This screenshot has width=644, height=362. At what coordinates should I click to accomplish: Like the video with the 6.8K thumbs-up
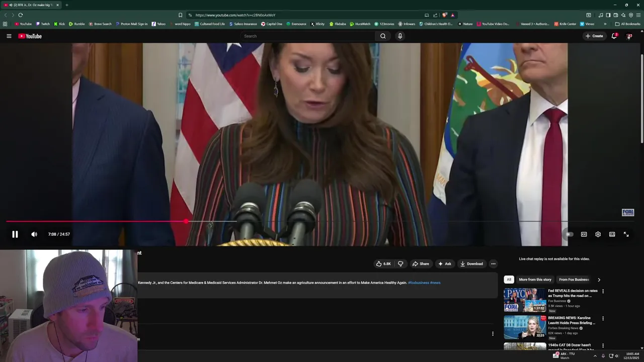pos(383,264)
